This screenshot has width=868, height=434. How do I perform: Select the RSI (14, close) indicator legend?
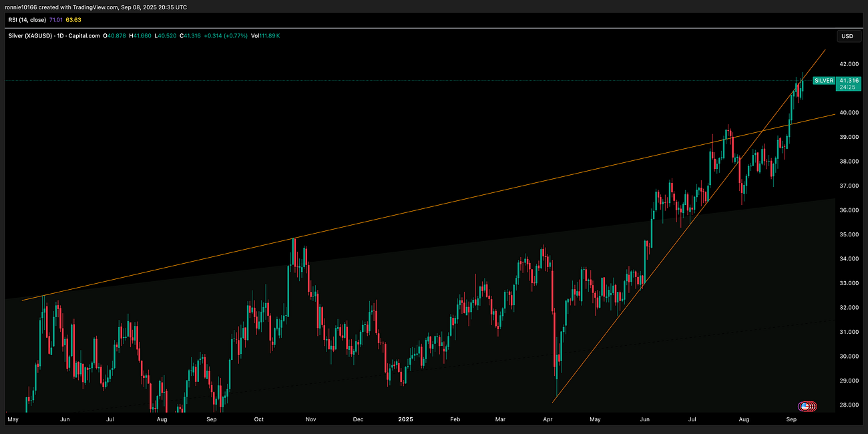point(27,19)
